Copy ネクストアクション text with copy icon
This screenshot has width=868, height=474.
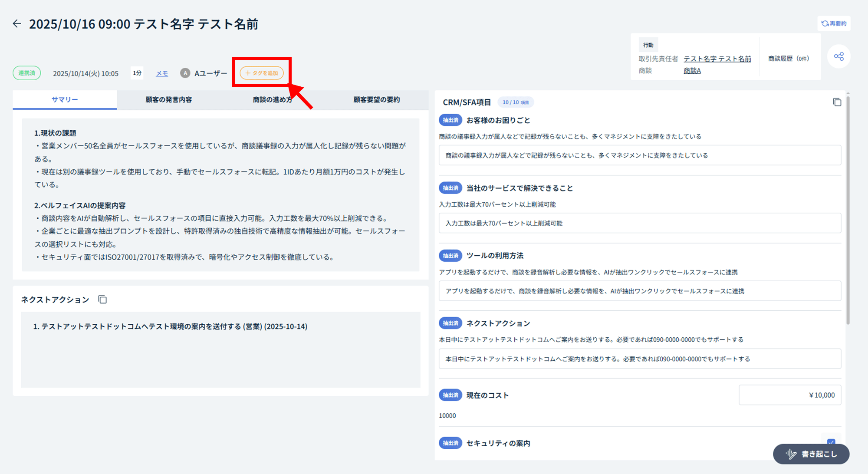(102, 300)
